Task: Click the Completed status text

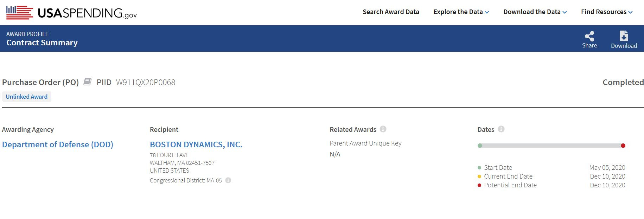Action: pyautogui.click(x=623, y=82)
